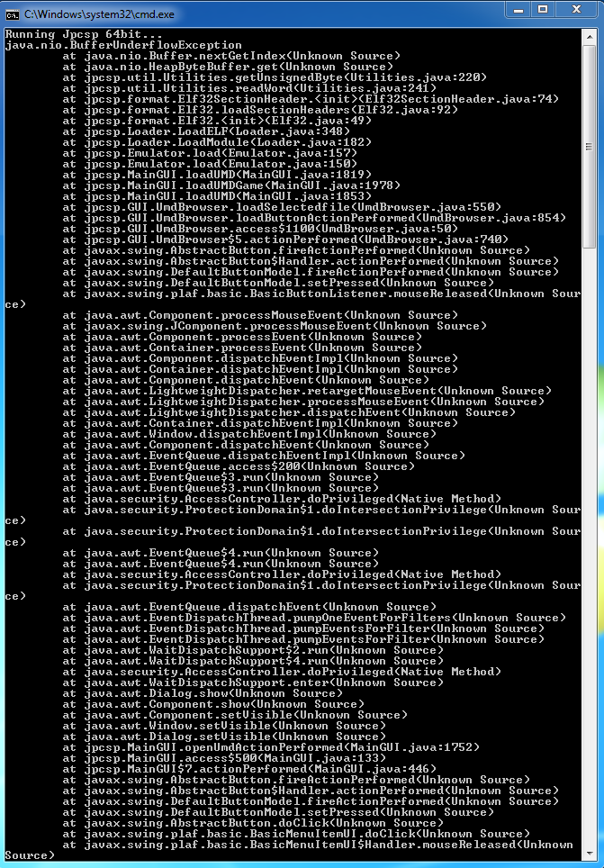
Task: Click the MainGUI$7.actionPerformed line
Action: tap(249, 768)
